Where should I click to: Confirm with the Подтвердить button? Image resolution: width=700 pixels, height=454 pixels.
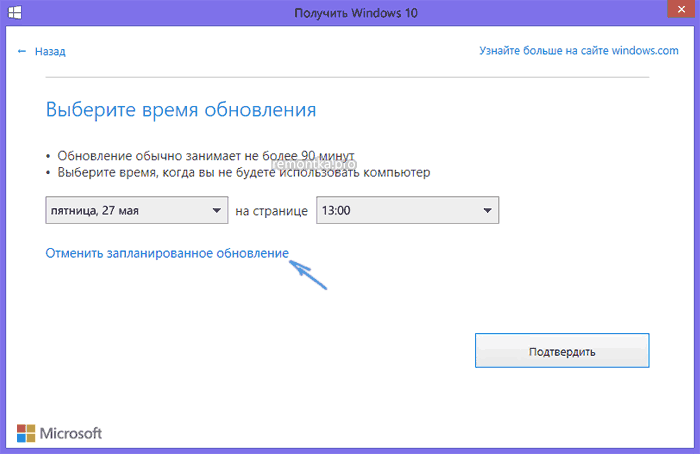coord(562,350)
